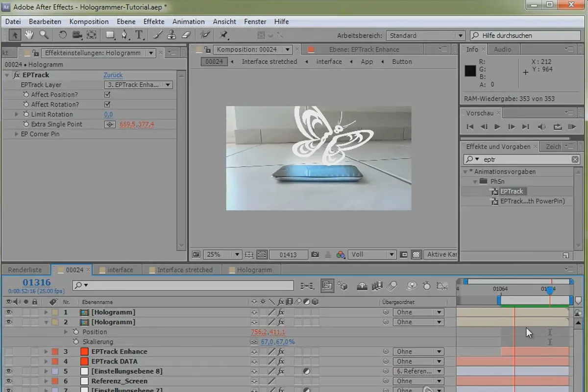Image resolution: width=588 pixels, height=392 pixels.
Task: Play the preview with the Play button
Action: 497,127
